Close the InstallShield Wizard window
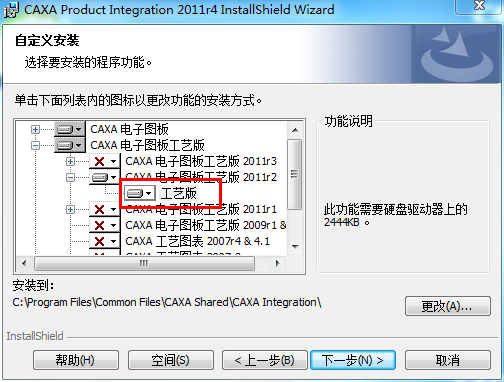 click(x=479, y=6)
